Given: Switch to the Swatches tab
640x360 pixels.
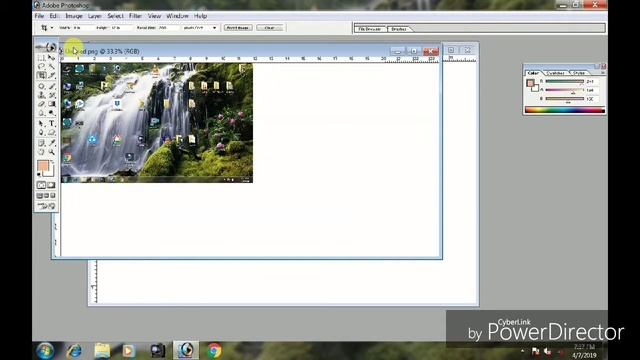Looking at the screenshot, I should point(556,73).
